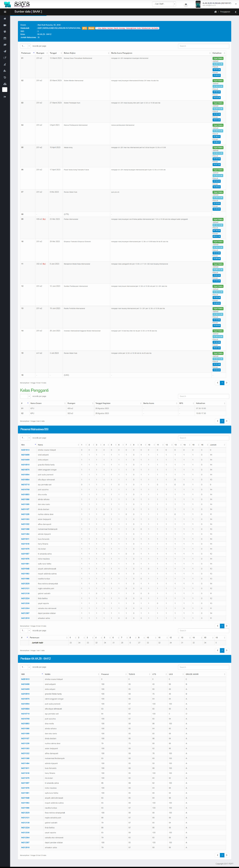239x868 pixels.
Task: Click the logout icon in sidebar
Action: pyautogui.click(x=5, y=97)
